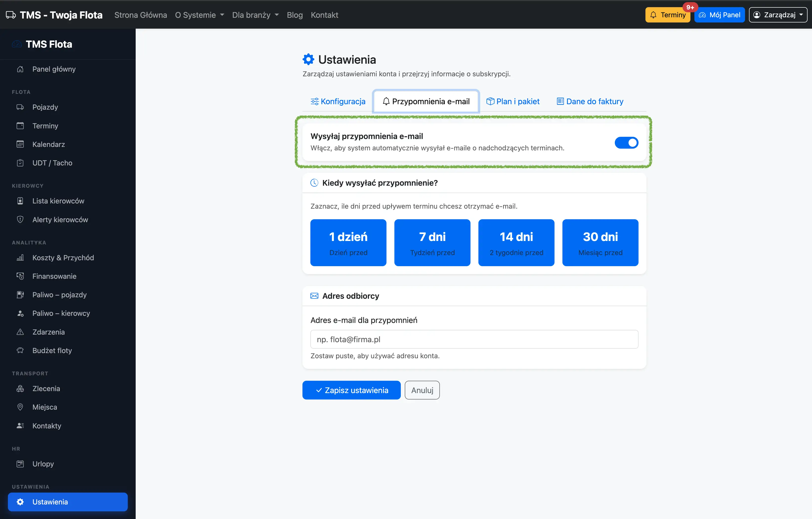Screen dimensions: 812x519
Task: Click the Paliwo – kierowcy person icon
Action: tap(20, 313)
